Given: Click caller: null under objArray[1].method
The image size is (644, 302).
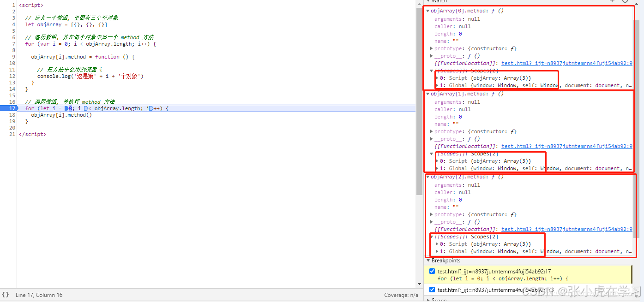Looking at the screenshot, I should pyautogui.click(x=452, y=109).
